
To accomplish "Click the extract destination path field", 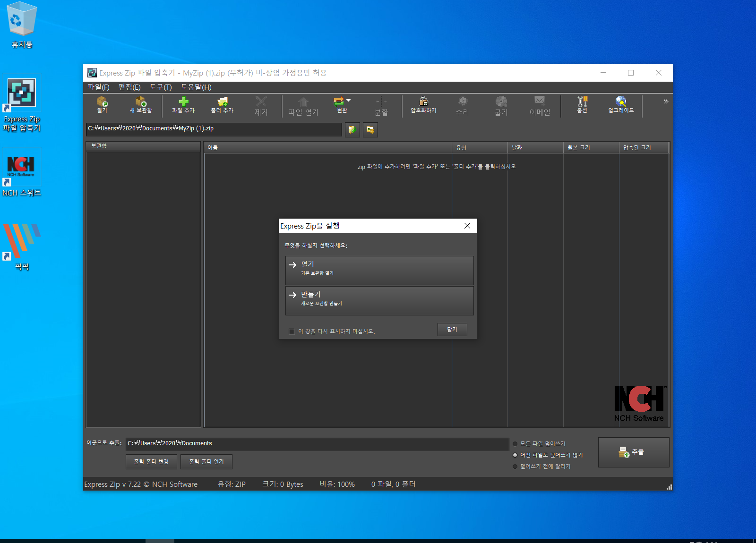I will (317, 444).
